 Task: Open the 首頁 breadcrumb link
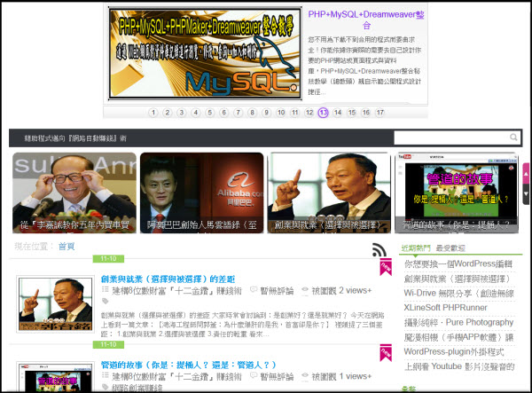(x=66, y=246)
